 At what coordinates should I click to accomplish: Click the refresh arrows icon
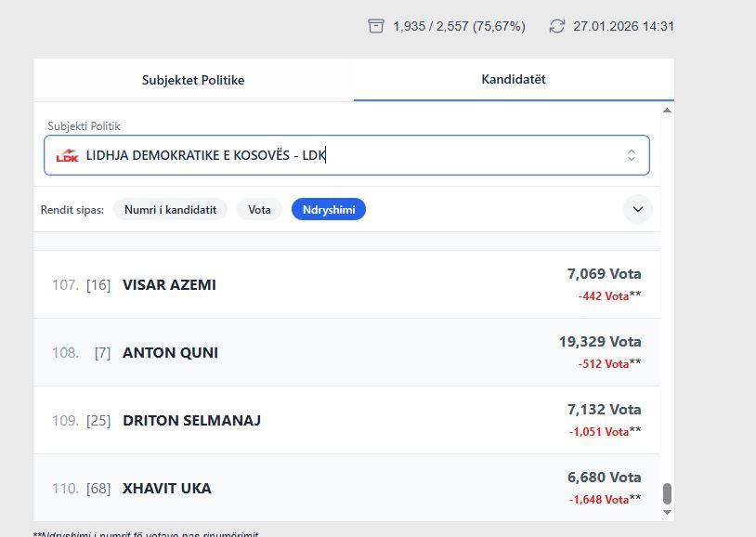coord(557,26)
